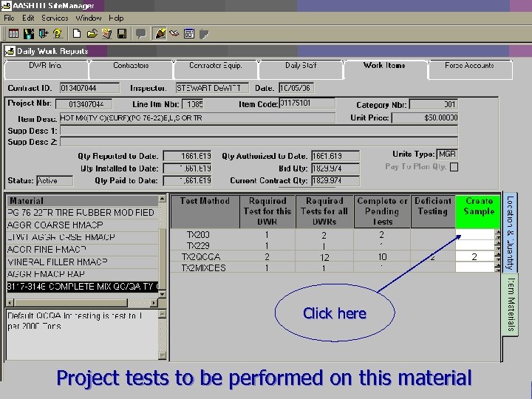Create a new record with the blank page icon

(77, 33)
